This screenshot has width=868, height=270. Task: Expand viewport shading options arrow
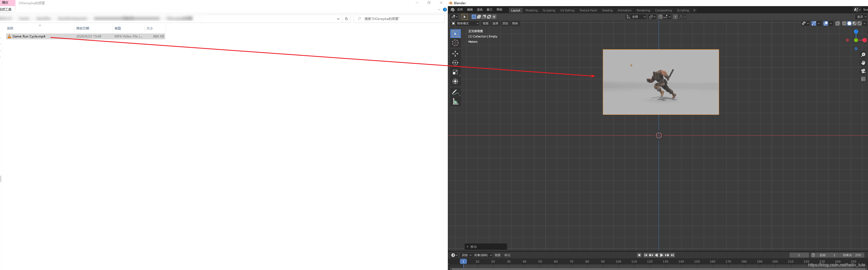(x=865, y=24)
